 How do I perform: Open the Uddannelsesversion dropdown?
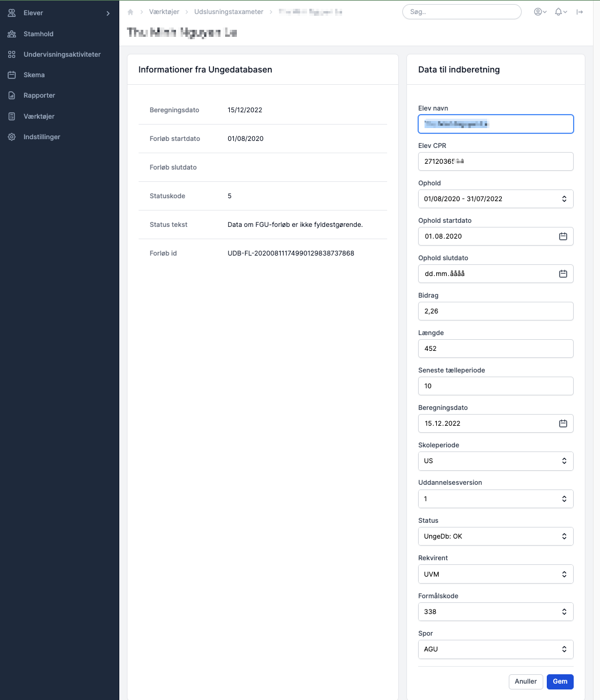click(495, 499)
